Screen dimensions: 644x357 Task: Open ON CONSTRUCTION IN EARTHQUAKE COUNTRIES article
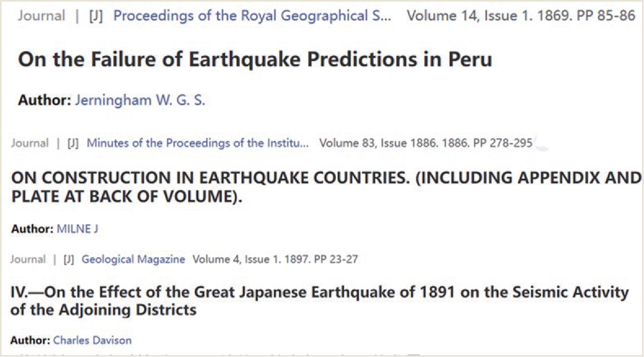(x=326, y=187)
